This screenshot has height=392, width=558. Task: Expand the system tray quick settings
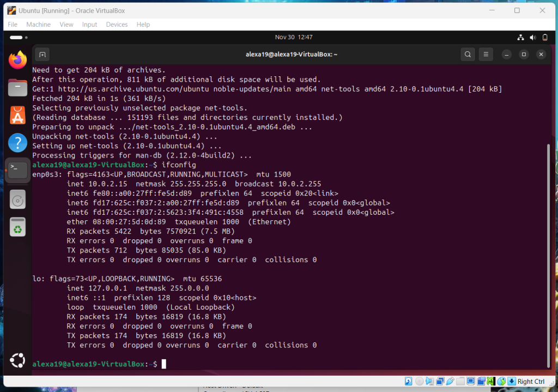tap(533, 38)
